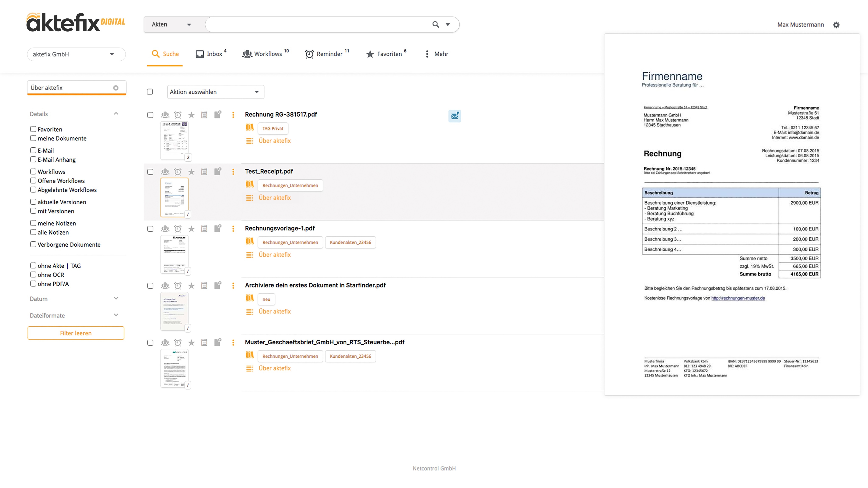This screenshot has width=868, height=488.
Task: Star Test_Receipt.pdf as favorite
Action: (x=191, y=172)
